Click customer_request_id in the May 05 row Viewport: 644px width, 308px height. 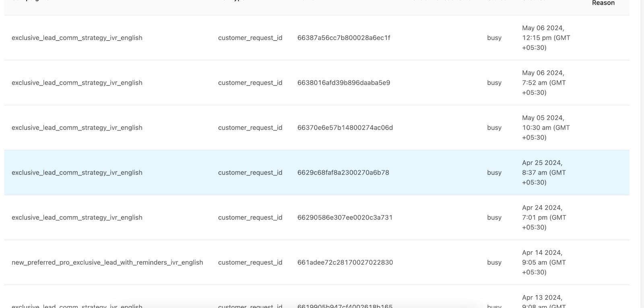(x=250, y=128)
